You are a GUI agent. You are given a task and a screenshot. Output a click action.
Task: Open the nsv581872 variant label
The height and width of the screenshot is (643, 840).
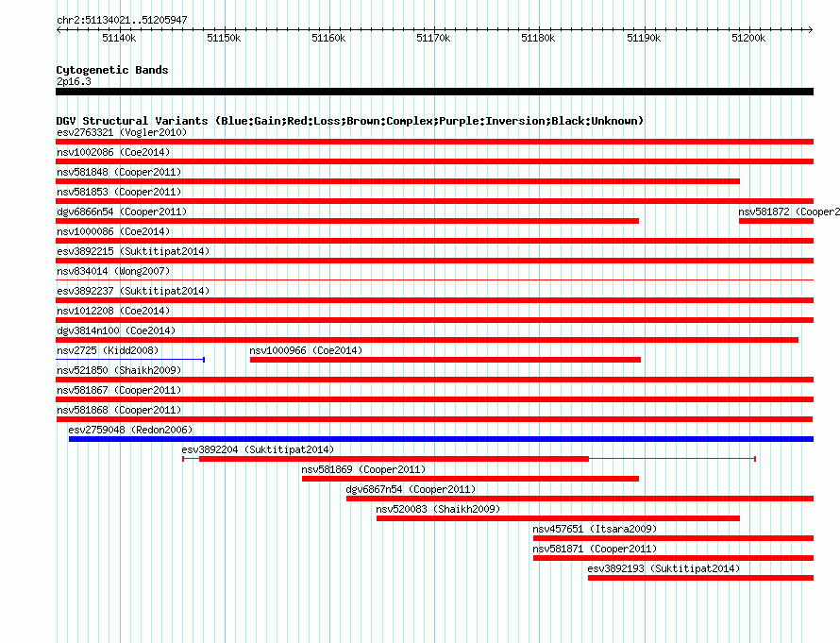point(789,212)
